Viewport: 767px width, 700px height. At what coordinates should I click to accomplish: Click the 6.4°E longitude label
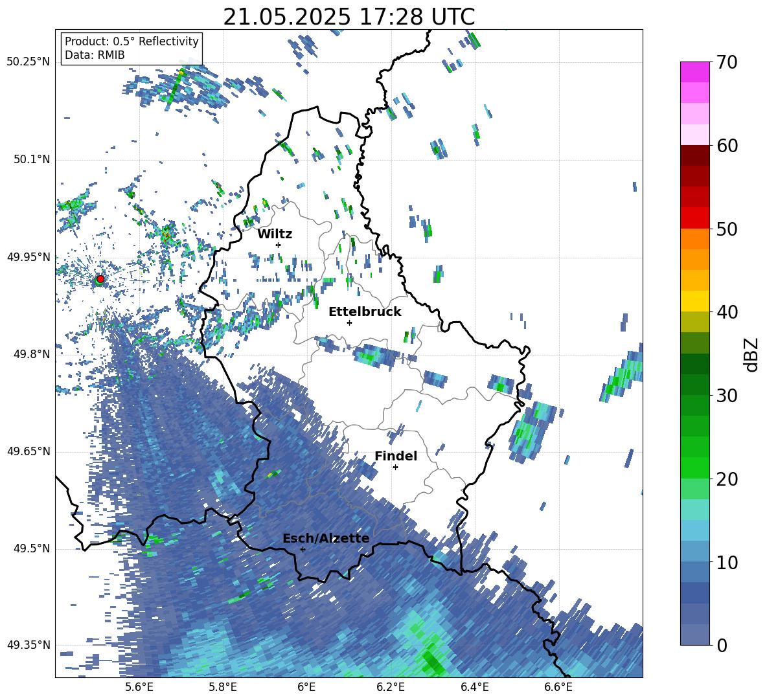click(474, 687)
